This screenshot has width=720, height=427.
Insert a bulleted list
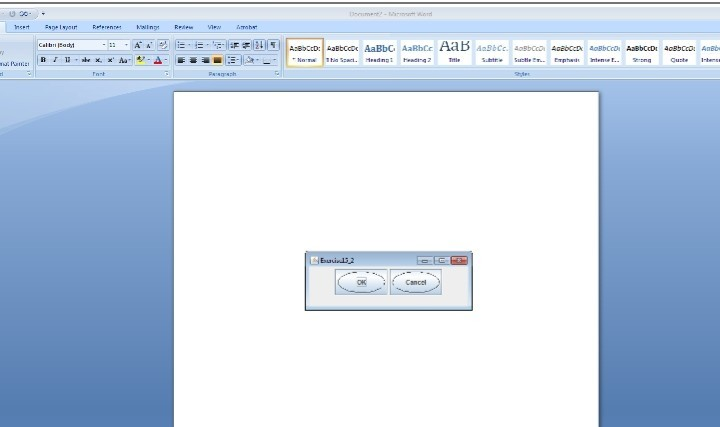181,45
